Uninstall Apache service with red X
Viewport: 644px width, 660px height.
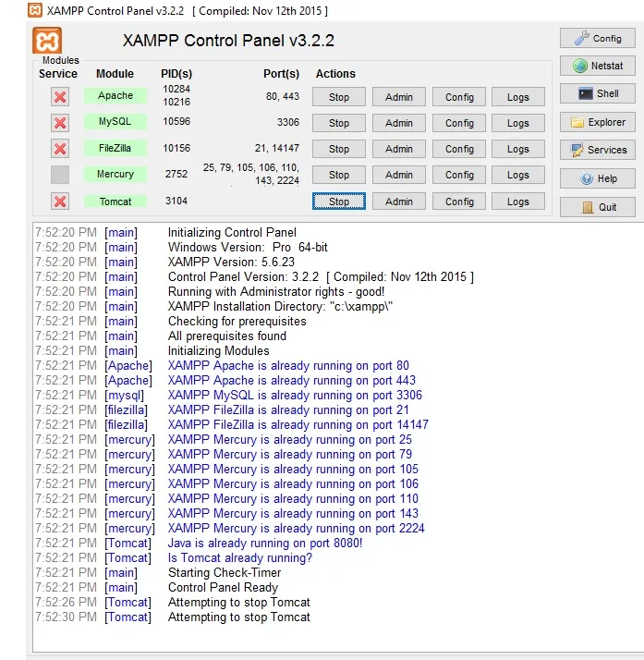point(60,97)
